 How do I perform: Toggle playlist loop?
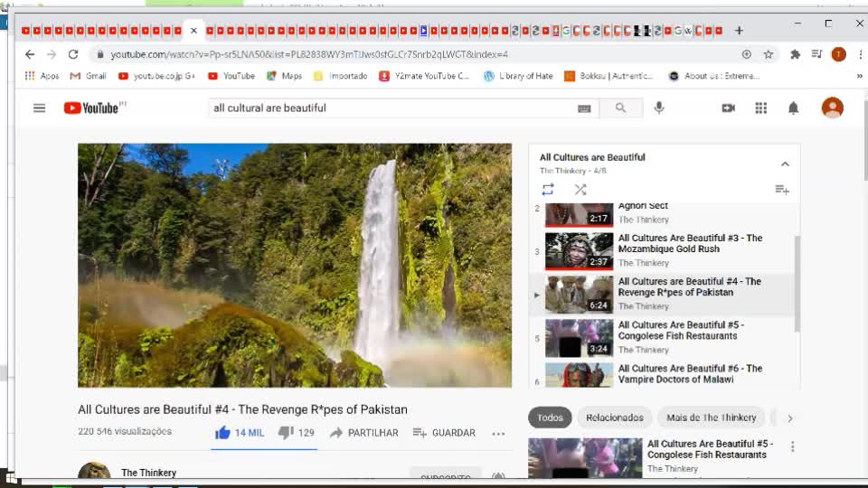tap(548, 190)
